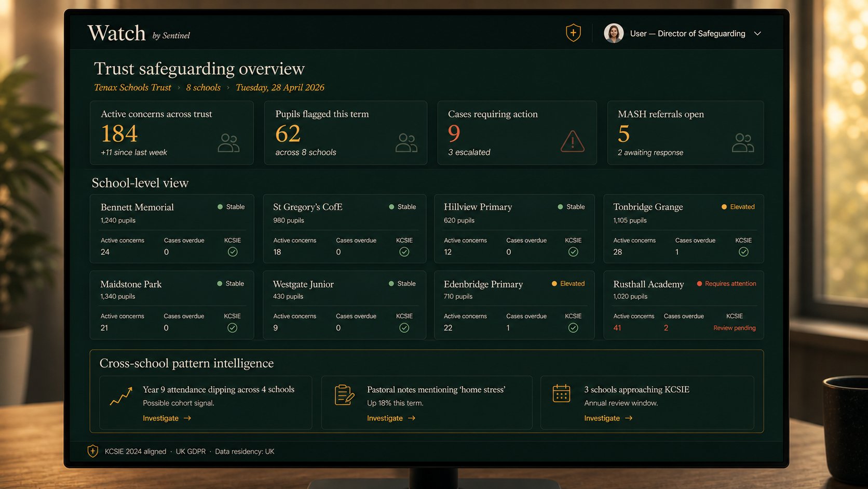Click footer shield icon
Viewport: 868px width, 489px height.
point(92,451)
